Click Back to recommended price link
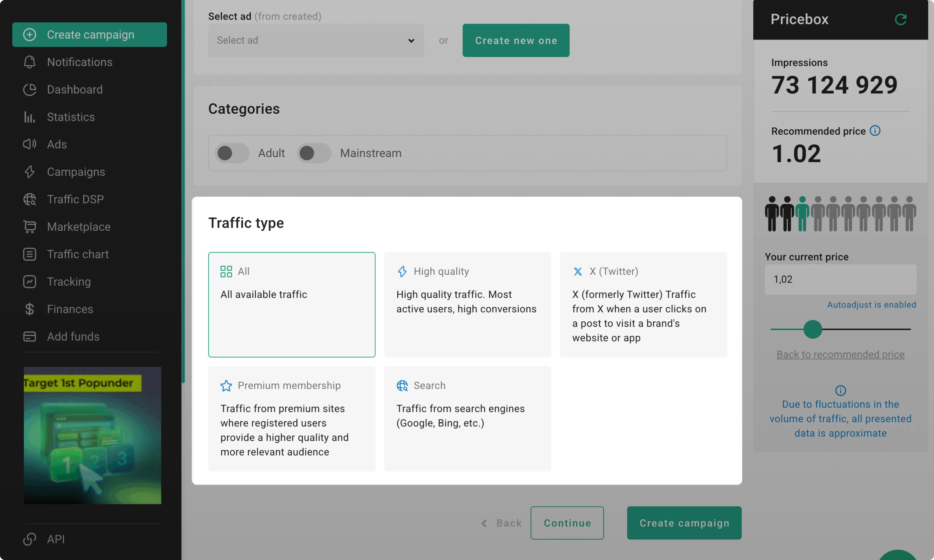 click(x=840, y=354)
